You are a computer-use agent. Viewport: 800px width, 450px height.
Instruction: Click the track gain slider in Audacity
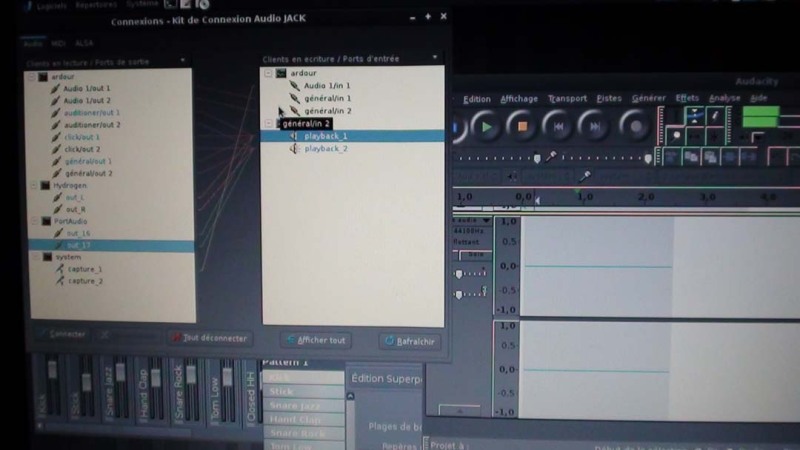[x=470, y=274]
